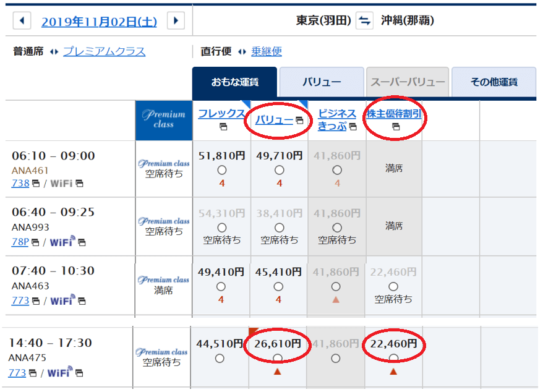Go to next day arrow button

pos(176,21)
